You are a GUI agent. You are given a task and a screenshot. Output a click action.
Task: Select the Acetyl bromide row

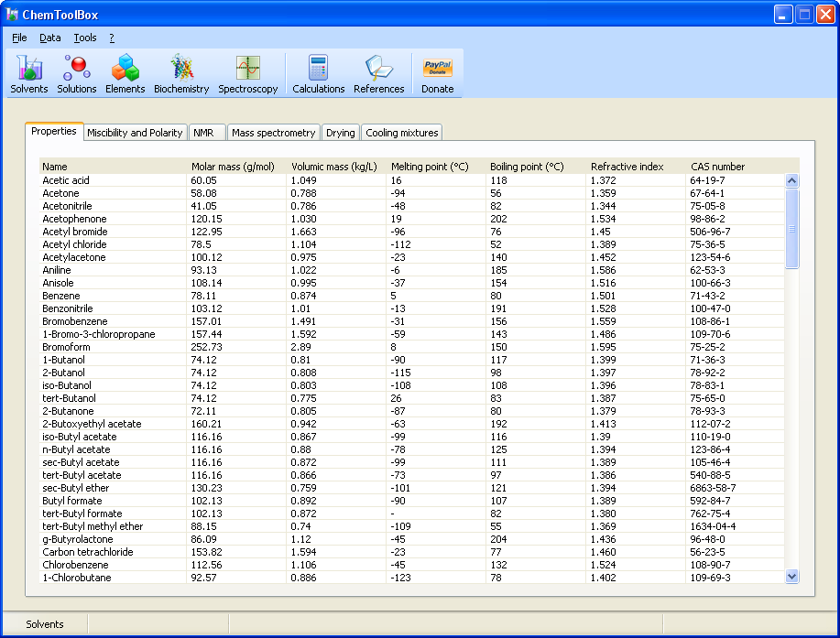click(x=412, y=232)
